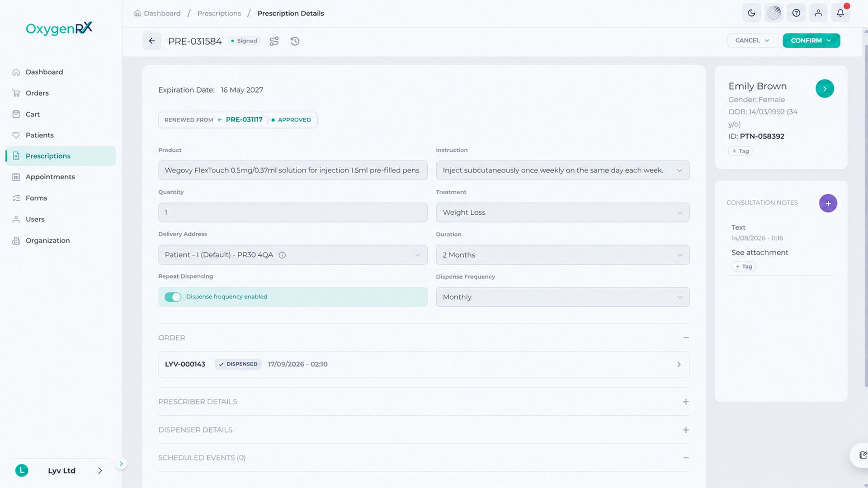Viewport: 868px width, 488px height.
Task: Open the user profile icon
Action: [818, 13]
